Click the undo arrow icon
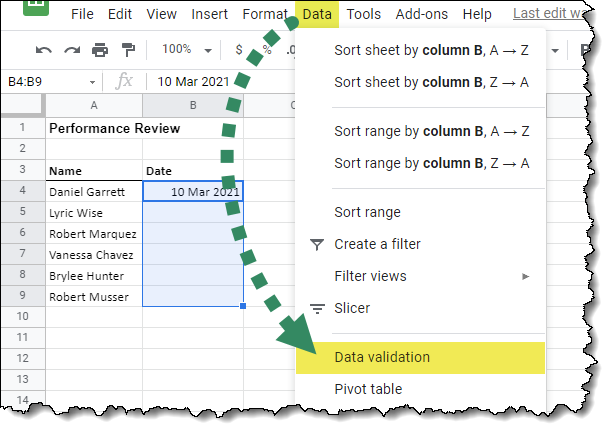Screen dimensions: 602x424 [x=43, y=50]
